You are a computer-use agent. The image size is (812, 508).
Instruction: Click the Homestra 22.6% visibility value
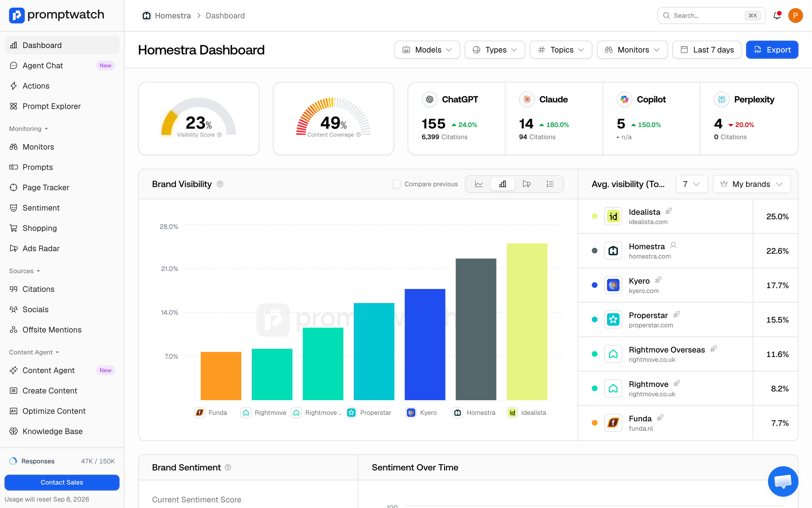[777, 251]
